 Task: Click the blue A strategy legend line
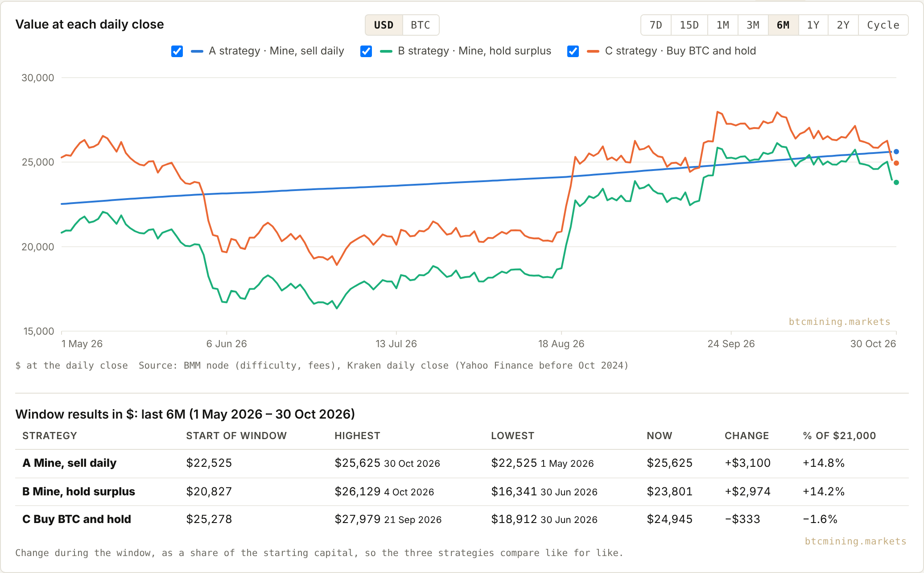tap(197, 51)
